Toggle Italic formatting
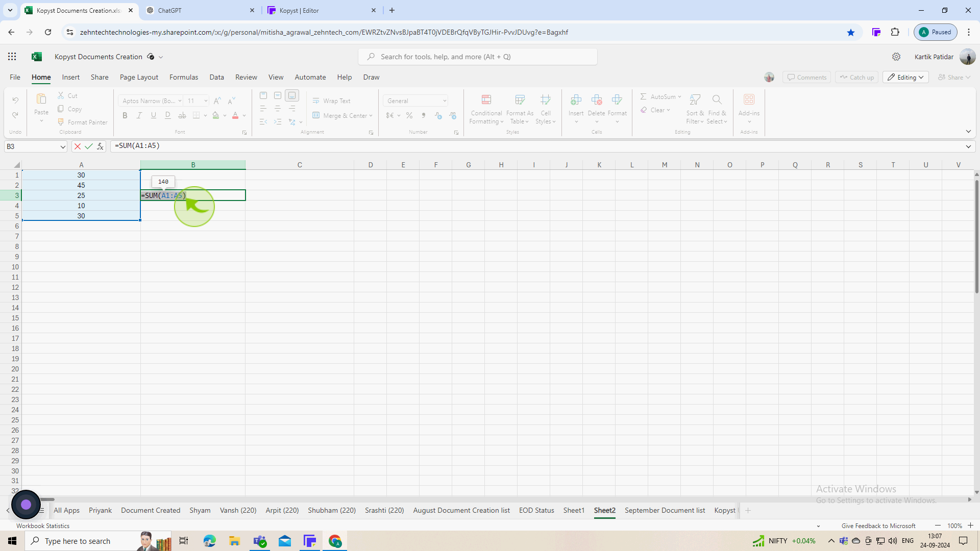Image resolution: width=980 pixels, height=551 pixels. 139,116
